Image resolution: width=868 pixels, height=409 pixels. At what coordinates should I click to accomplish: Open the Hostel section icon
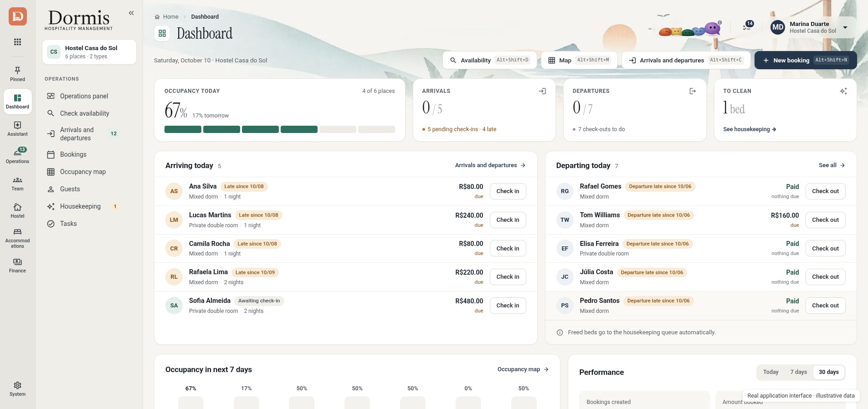pos(17,210)
